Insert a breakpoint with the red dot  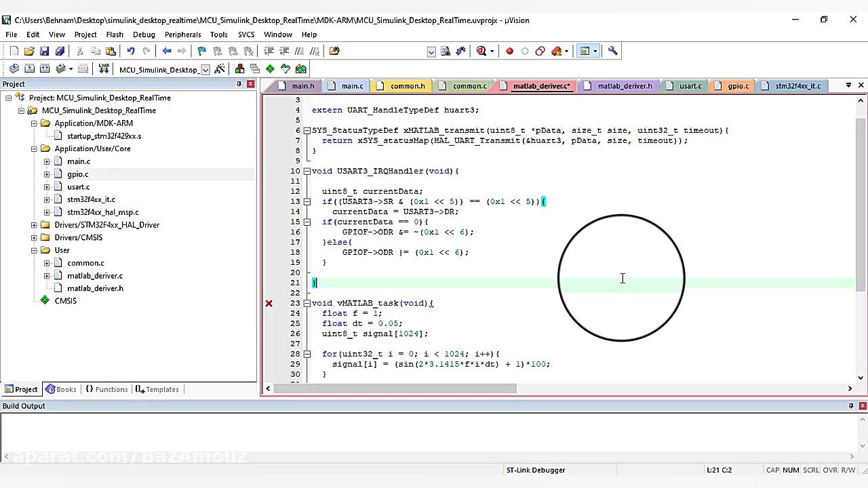coord(510,51)
